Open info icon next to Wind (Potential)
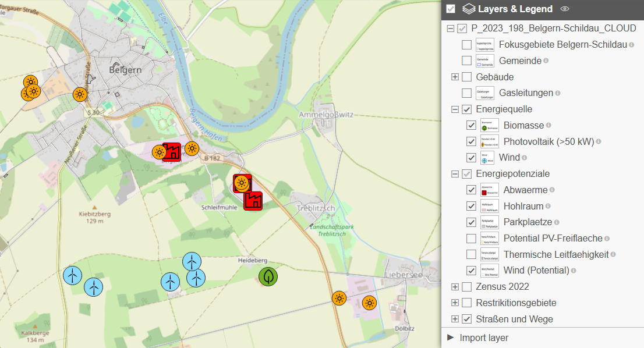The image size is (644, 348). tap(574, 271)
